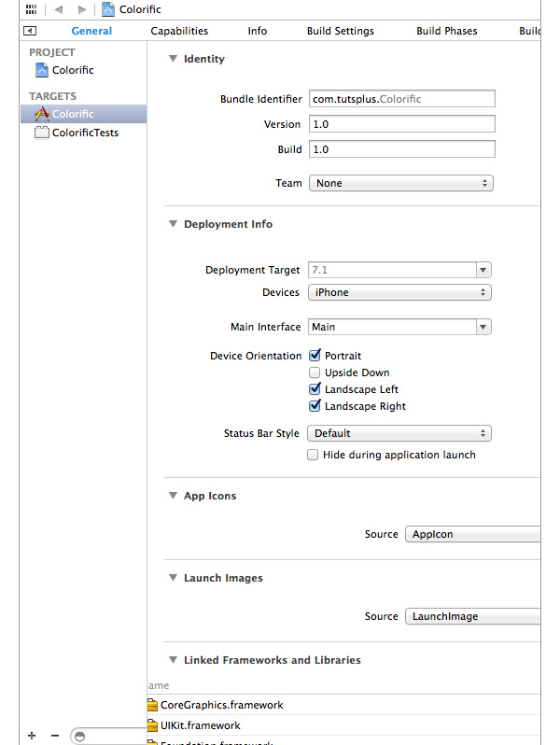Switch to the Capabilities tab
Screen dimensions: 560x745
(179, 31)
